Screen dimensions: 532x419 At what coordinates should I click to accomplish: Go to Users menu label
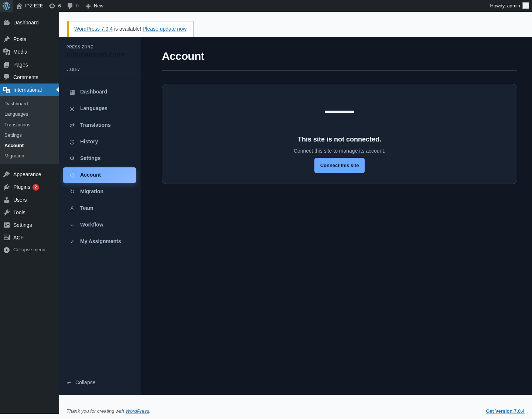pyautogui.click(x=20, y=200)
